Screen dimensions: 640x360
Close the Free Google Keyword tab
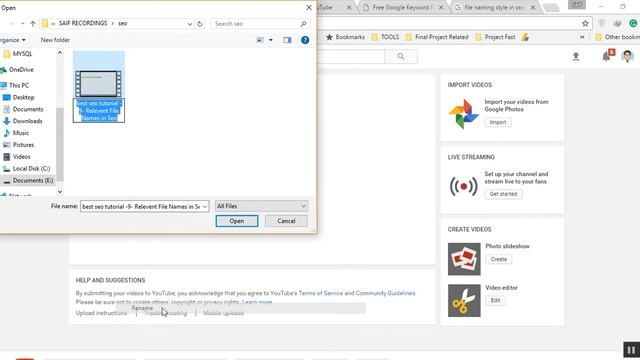coord(441,7)
